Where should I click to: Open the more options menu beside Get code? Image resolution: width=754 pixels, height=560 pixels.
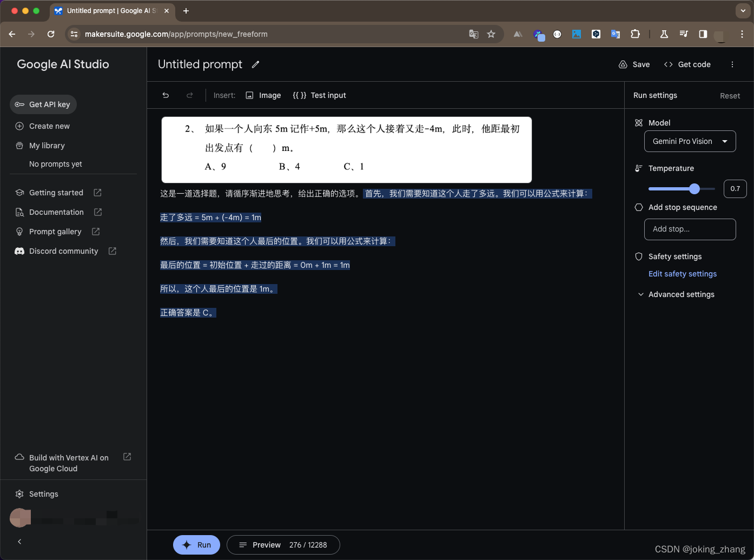point(732,64)
